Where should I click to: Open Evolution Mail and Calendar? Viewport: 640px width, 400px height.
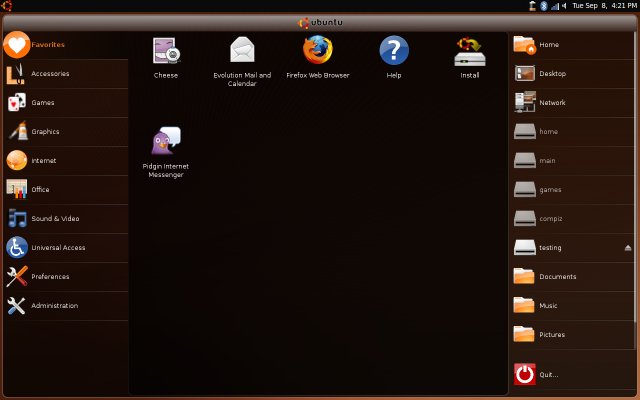[242, 61]
